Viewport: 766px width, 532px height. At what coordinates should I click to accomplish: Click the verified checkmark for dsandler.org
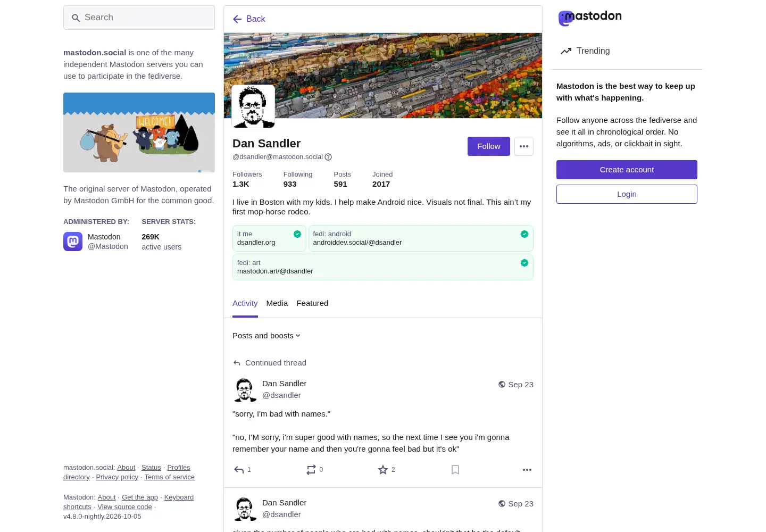point(297,234)
